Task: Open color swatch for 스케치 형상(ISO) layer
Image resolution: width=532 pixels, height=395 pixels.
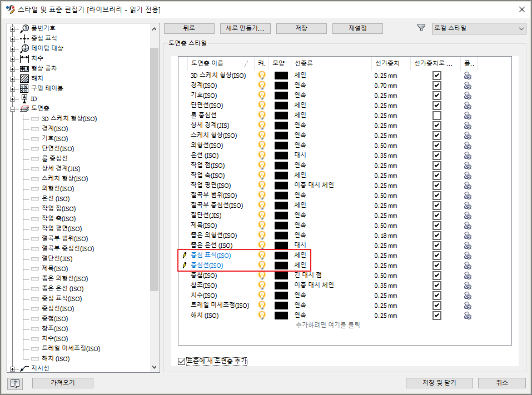Action: [281, 136]
